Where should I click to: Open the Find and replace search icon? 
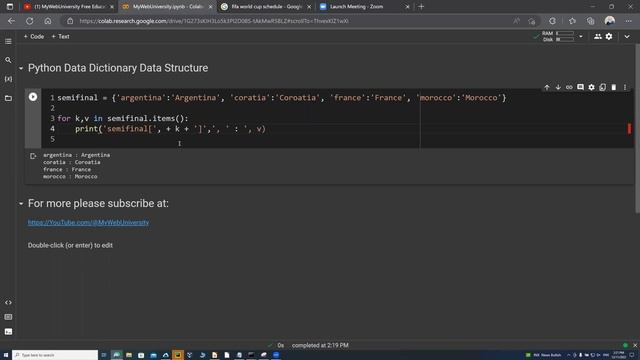tap(8, 60)
